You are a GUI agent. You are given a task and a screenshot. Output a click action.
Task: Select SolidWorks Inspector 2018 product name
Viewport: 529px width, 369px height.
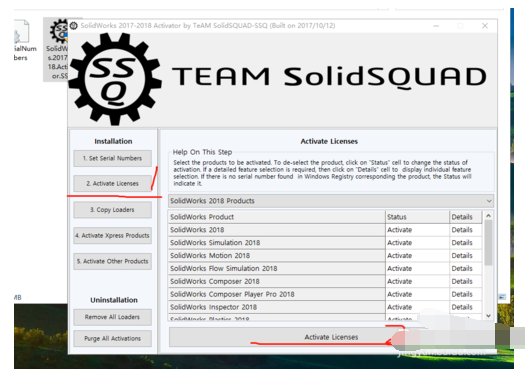pyautogui.click(x=277, y=307)
